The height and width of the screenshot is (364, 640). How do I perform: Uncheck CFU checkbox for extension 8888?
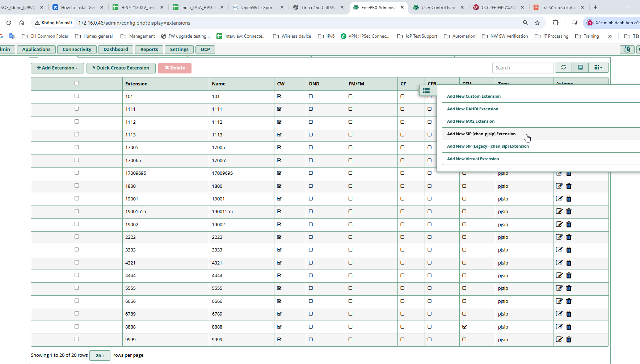pos(464,327)
